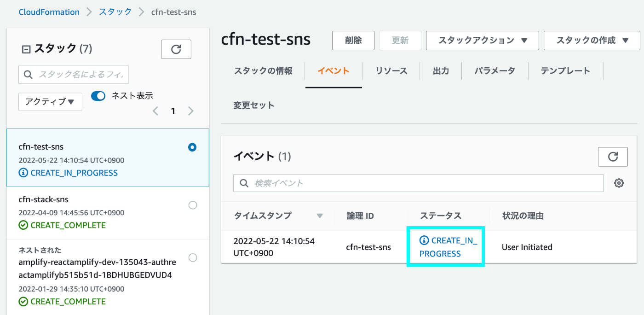Select amplify-reactamplify nested stack radio button
The height and width of the screenshot is (315, 644).
[x=193, y=257]
